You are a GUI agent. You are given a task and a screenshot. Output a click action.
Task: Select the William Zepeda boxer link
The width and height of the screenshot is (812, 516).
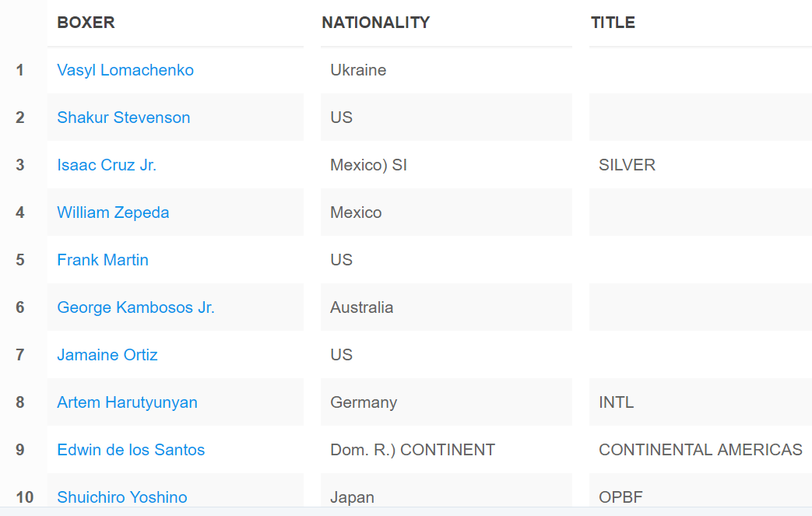pyautogui.click(x=113, y=212)
